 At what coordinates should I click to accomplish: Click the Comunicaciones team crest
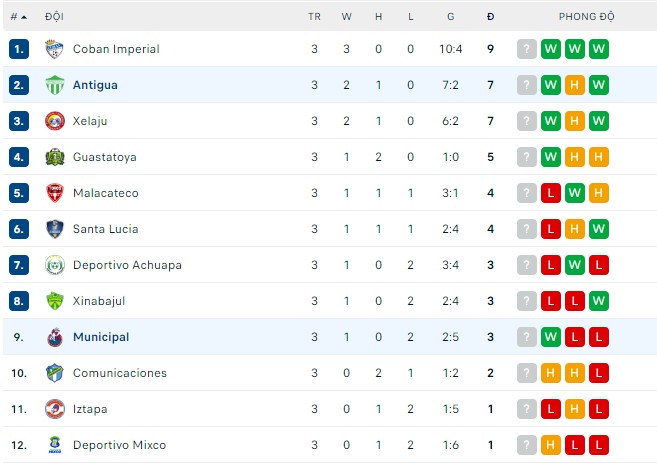pos(54,373)
